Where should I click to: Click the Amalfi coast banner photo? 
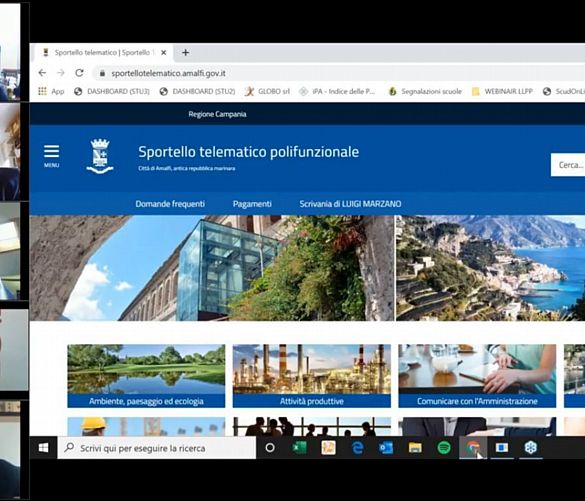pos(490,268)
